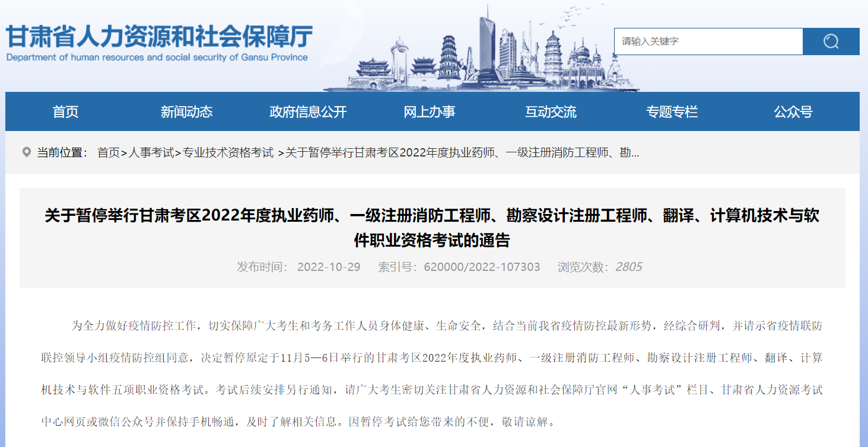The image size is (868, 447).
Task: Click the 专业技术资格考试 breadcrumb link
Action: pos(228,152)
